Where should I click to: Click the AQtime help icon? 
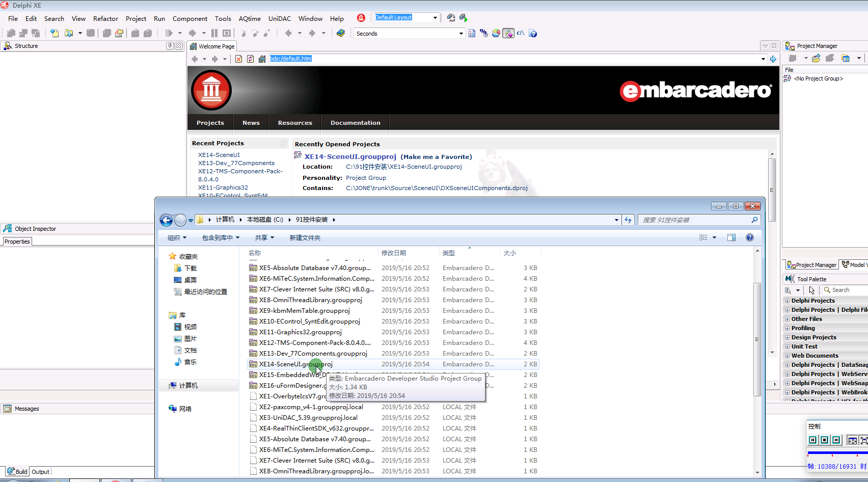(533, 33)
